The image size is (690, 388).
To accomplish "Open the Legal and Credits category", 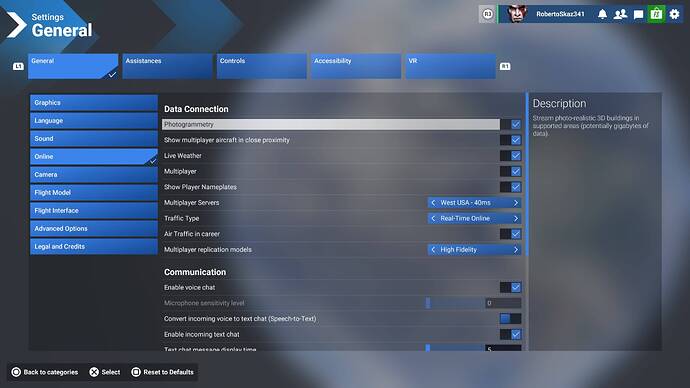I will tap(94, 247).
